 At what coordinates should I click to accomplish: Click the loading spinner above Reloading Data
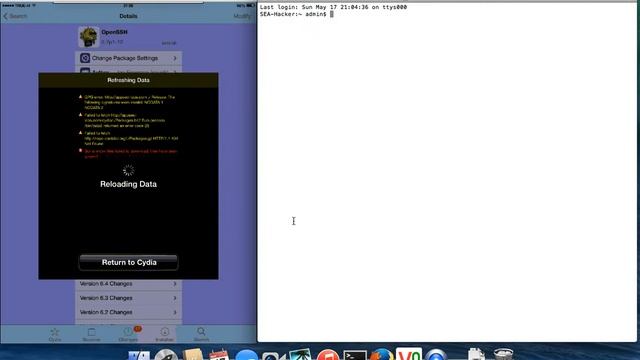click(x=129, y=171)
